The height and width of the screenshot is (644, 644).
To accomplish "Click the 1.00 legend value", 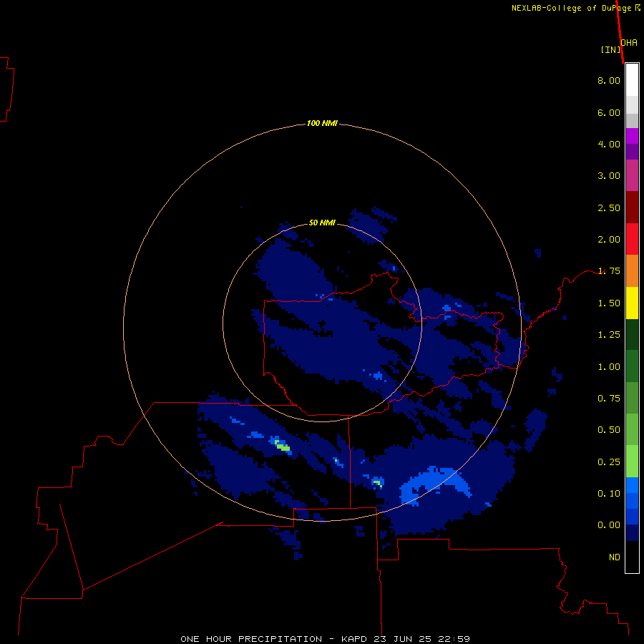I will 609,367.
